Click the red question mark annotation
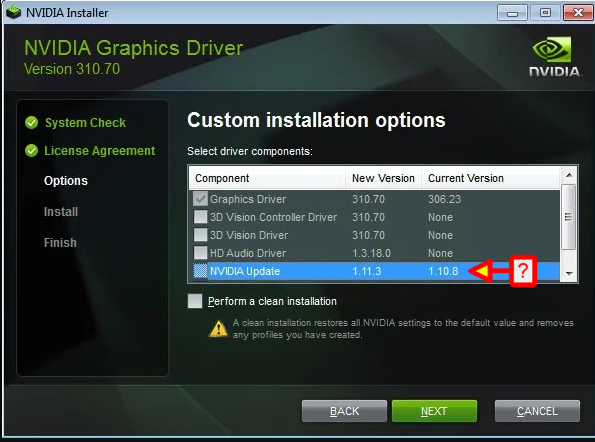Image resolution: width=595 pixels, height=442 pixels. [523, 271]
